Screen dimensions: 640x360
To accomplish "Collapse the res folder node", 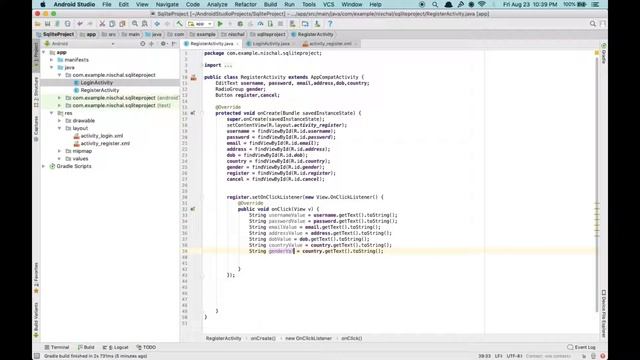I will pyautogui.click(x=51, y=113).
